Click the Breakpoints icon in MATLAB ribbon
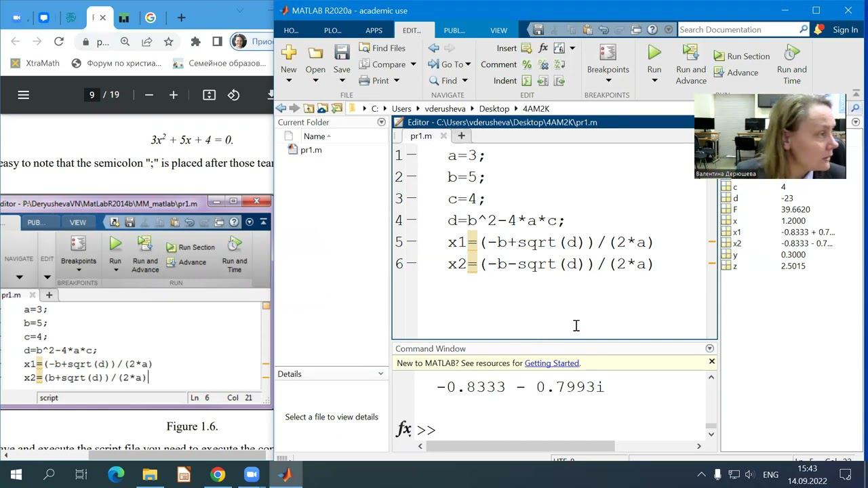The image size is (868, 488). pyautogui.click(x=608, y=52)
